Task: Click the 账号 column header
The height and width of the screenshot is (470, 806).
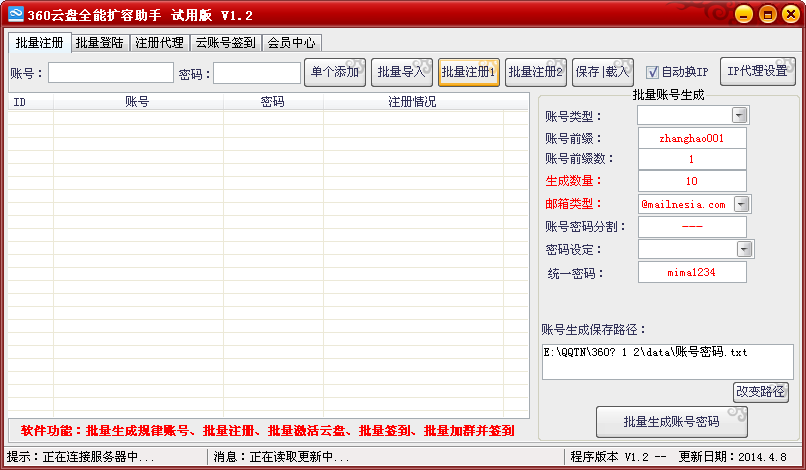Action: pos(138,102)
